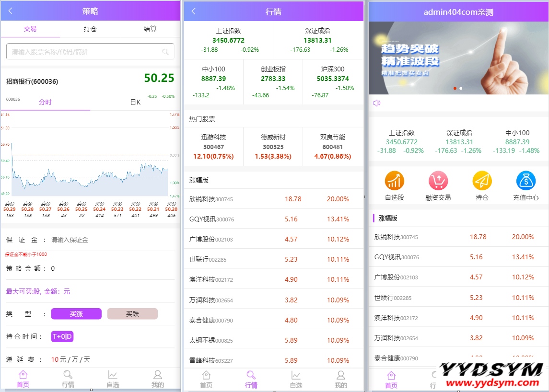
Task: Select 买涨 trade type
Action: [76, 314]
